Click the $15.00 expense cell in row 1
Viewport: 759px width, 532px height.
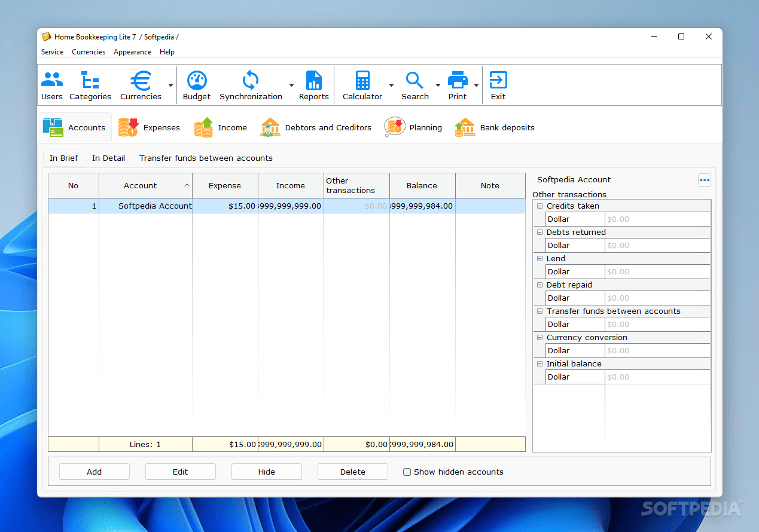coord(225,206)
